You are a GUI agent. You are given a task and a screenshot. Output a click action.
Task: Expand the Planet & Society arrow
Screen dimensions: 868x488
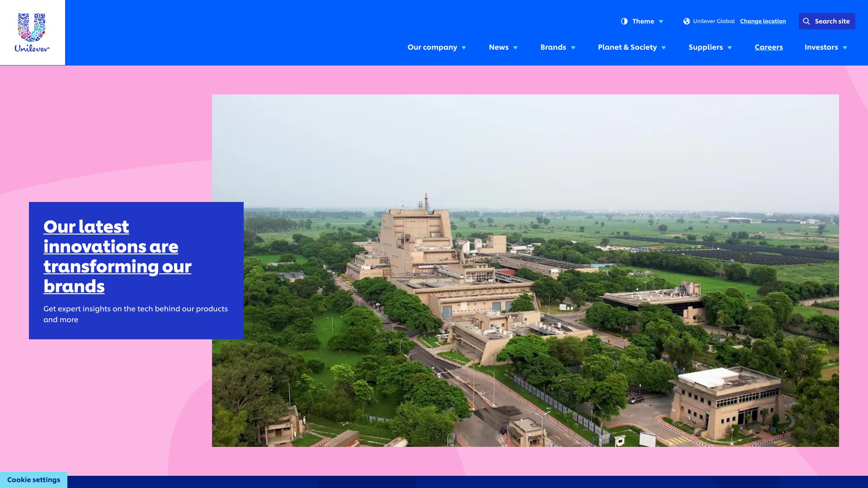click(664, 48)
